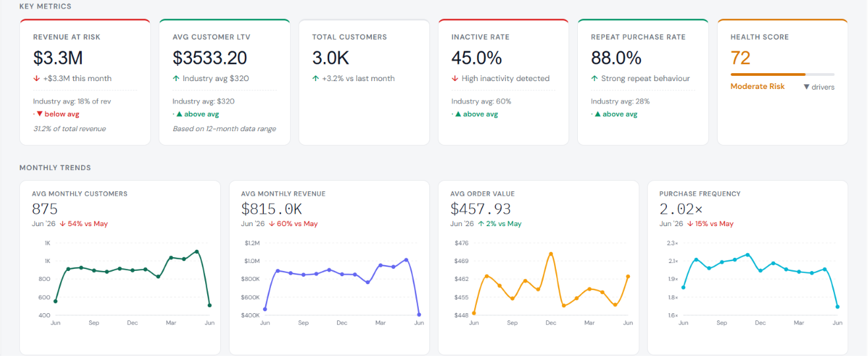Open the Revenue at Risk card title
The width and height of the screenshot is (868, 356).
click(67, 37)
